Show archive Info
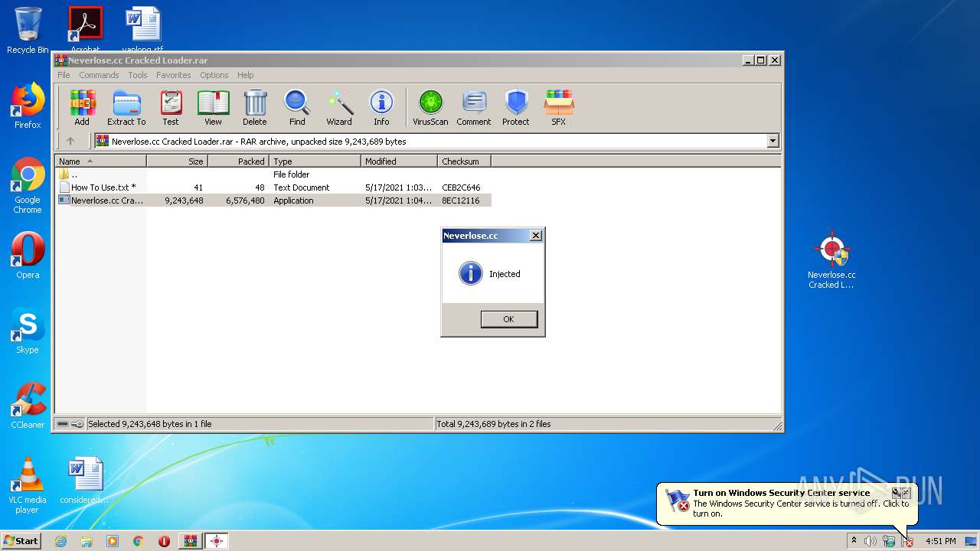The image size is (980, 551). pyautogui.click(x=381, y=108)
